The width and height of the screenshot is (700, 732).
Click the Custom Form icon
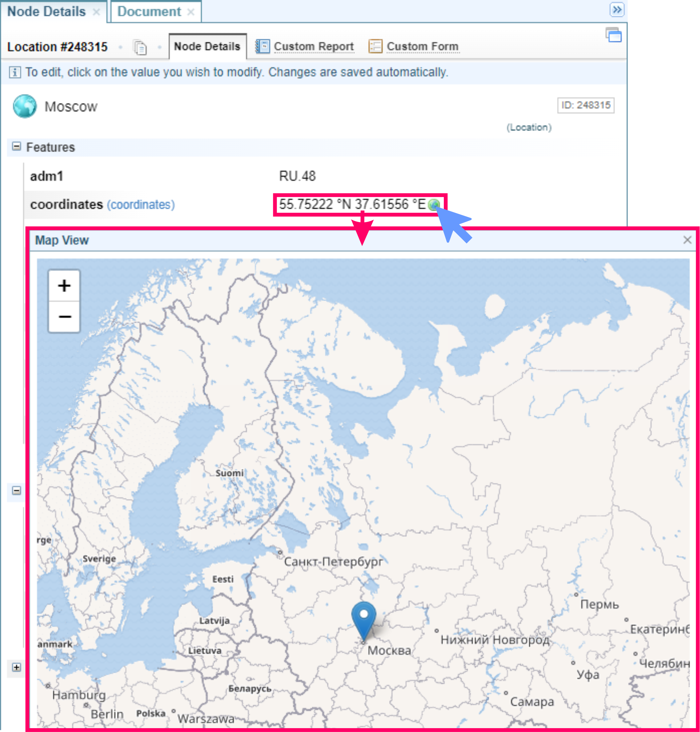pyautogui.click(x=375, y=46)
